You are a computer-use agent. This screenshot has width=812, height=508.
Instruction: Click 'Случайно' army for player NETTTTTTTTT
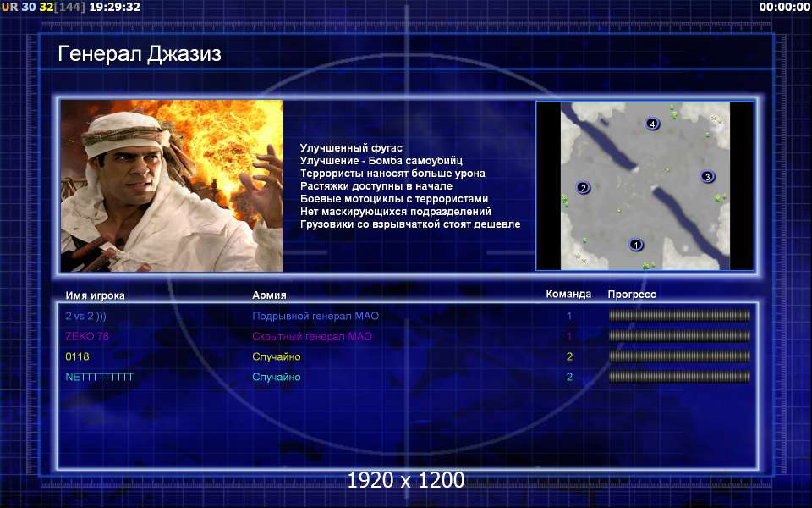tap(277, 377)
